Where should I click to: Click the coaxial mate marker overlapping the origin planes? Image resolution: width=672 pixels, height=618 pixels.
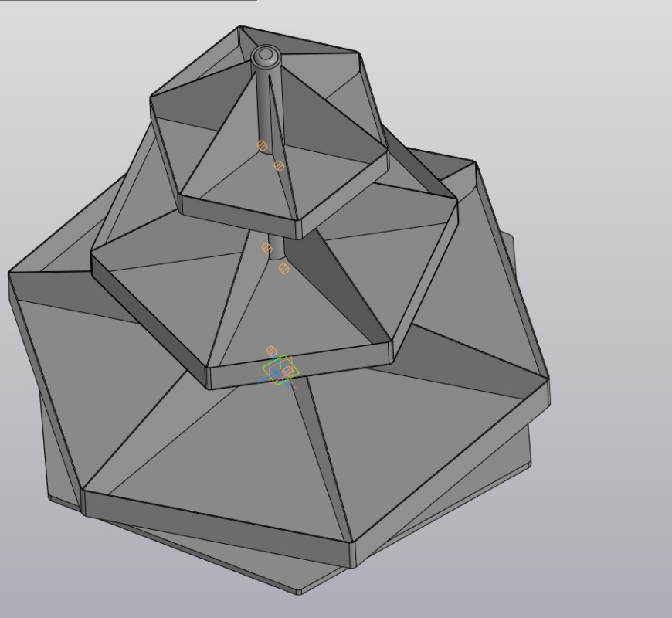point(290,371)
